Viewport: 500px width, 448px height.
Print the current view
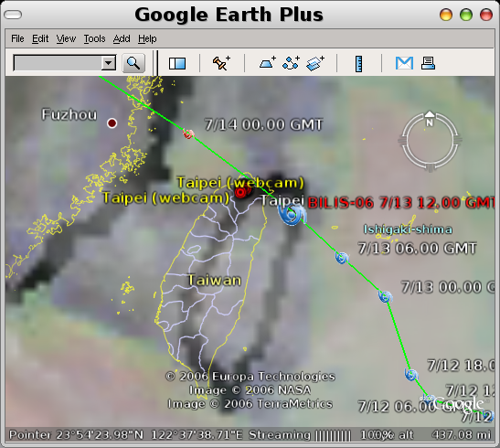point(428,63)
